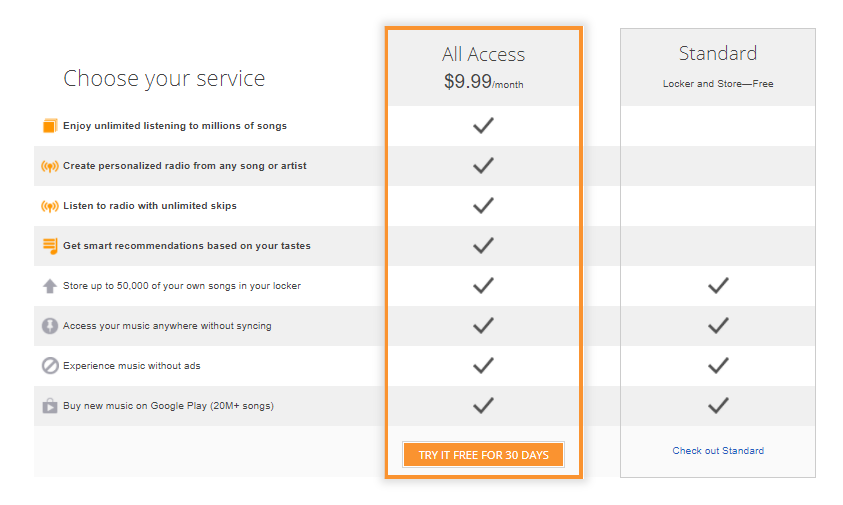Open the Check out Standard link

tap(717, 451)
